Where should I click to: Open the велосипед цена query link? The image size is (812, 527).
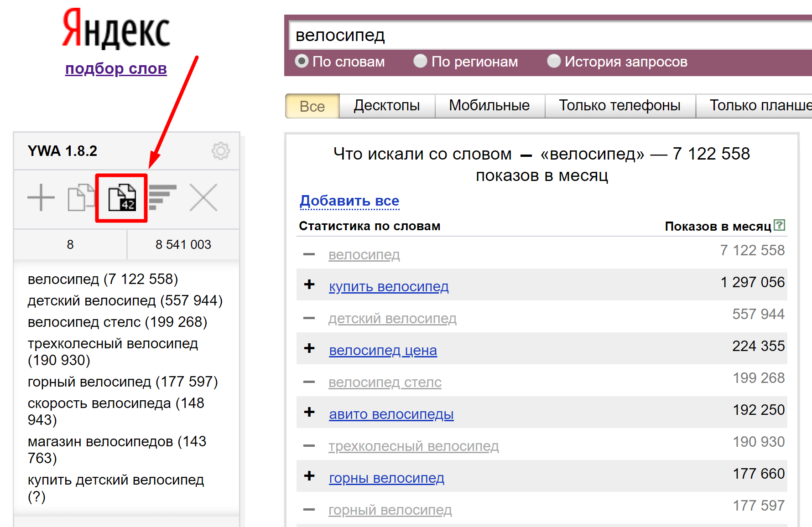(383, 351)
